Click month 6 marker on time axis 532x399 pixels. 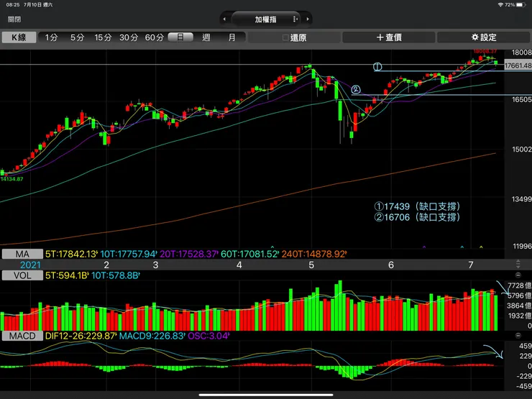391,265
